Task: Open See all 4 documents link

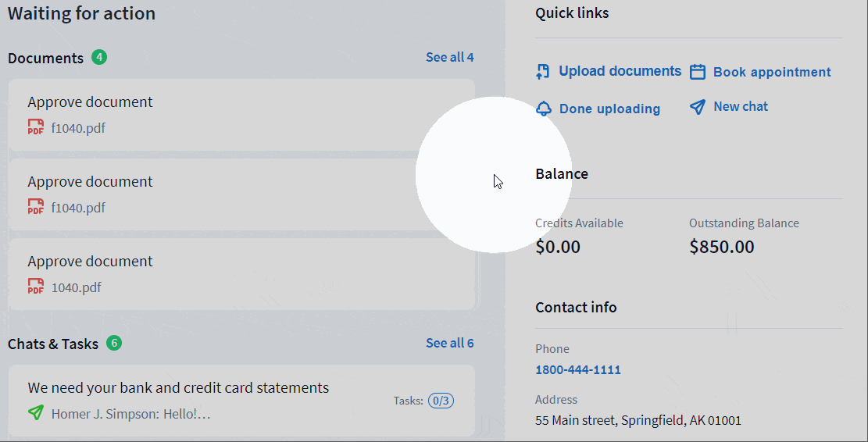Action: (449, 57)
